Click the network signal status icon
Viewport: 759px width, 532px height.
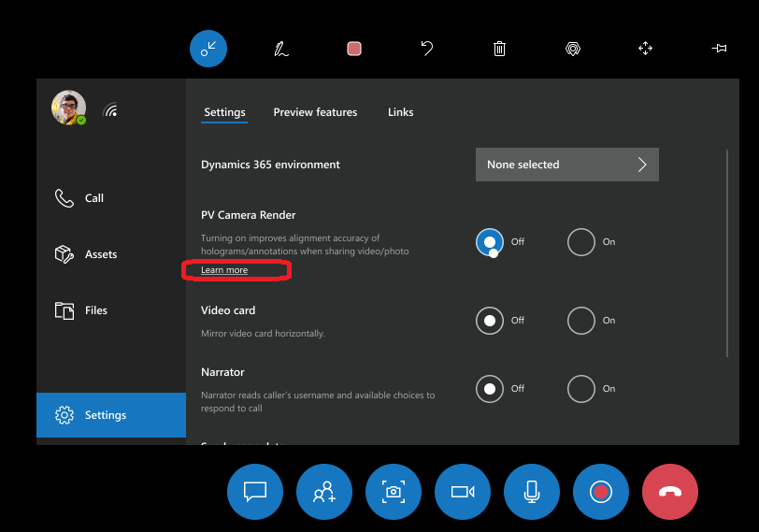(110, 110)
